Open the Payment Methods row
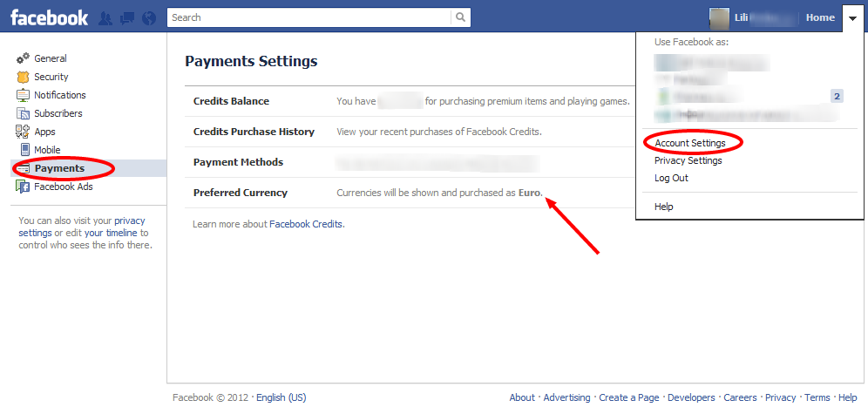 (x=410, y=162)
